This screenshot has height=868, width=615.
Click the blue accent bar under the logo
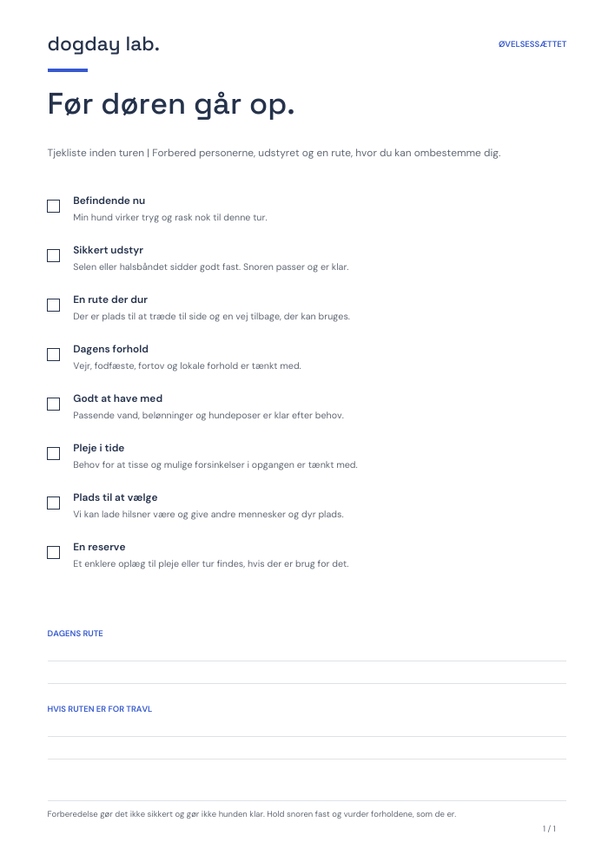[68, 70]
